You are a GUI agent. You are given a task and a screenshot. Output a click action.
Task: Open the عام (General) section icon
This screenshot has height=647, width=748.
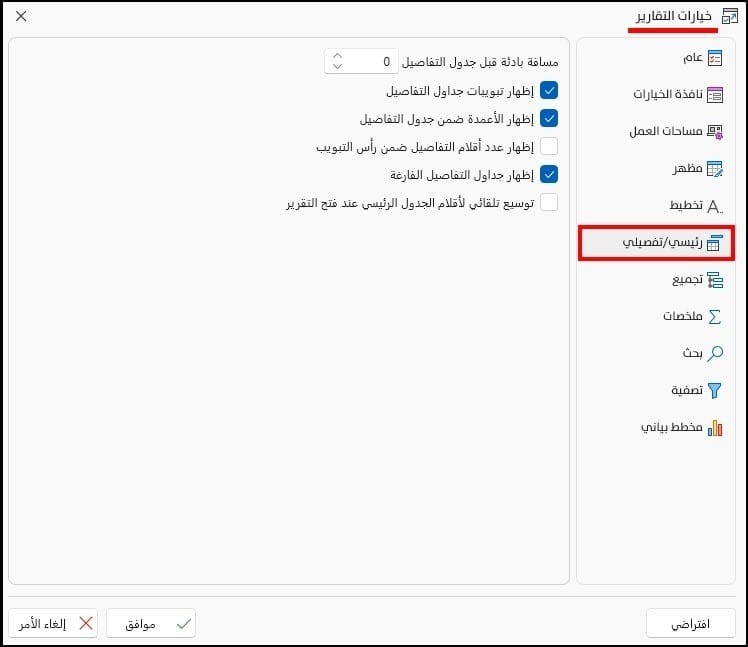pyautogui.click(x=715, y=58)
